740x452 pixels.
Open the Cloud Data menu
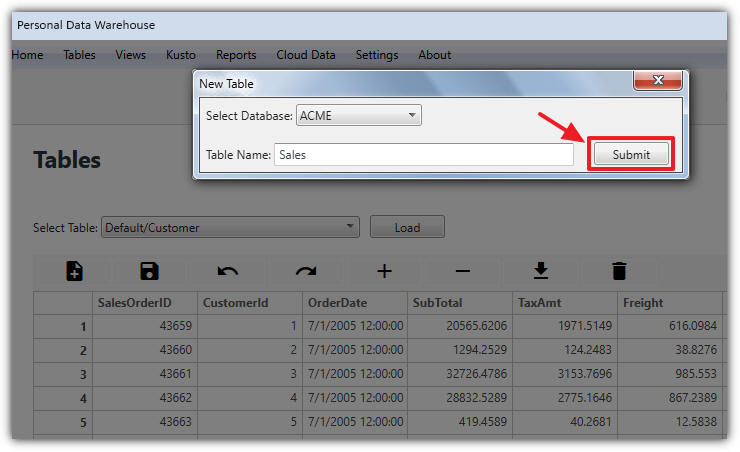pyautogui.click(x=306, y=55)
